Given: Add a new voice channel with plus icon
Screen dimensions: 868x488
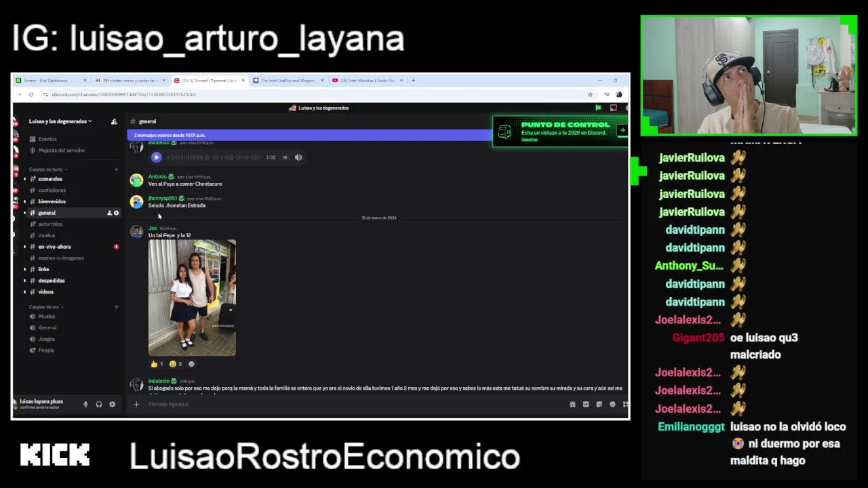Looking at the screenshot, I should pyautogui.click(x=116, y=307).
